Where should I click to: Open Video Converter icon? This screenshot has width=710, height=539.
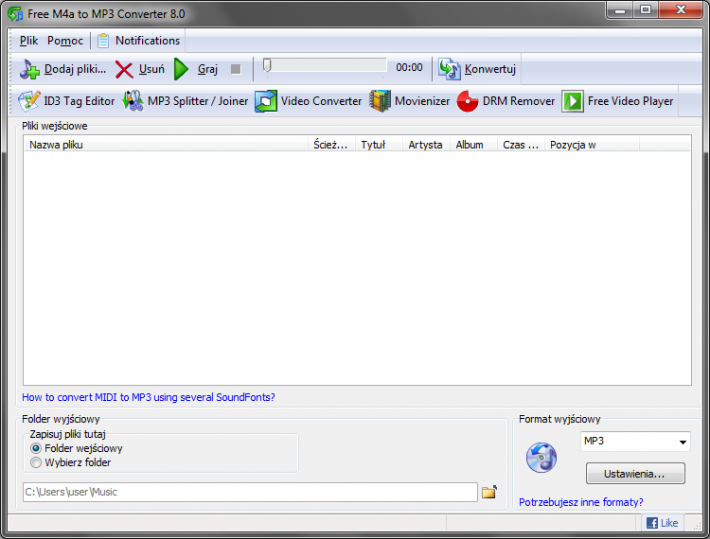point(266,101)
